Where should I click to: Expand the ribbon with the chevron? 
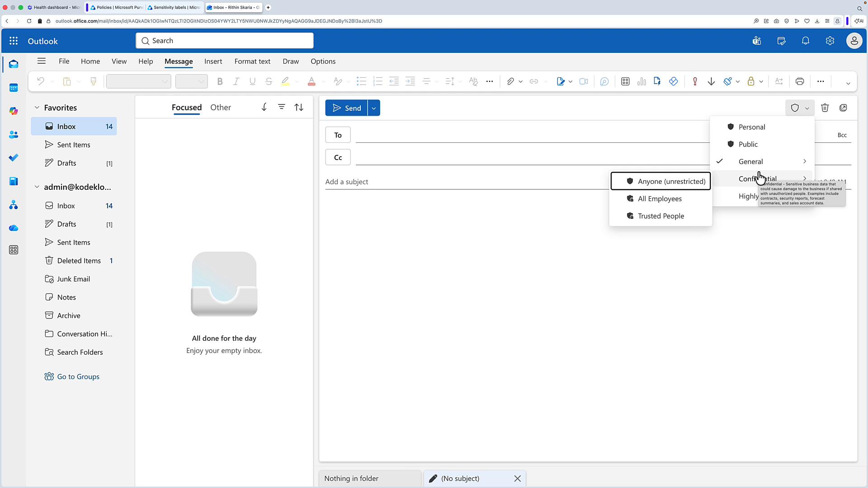pyautogui.click(x=848, y=83)
